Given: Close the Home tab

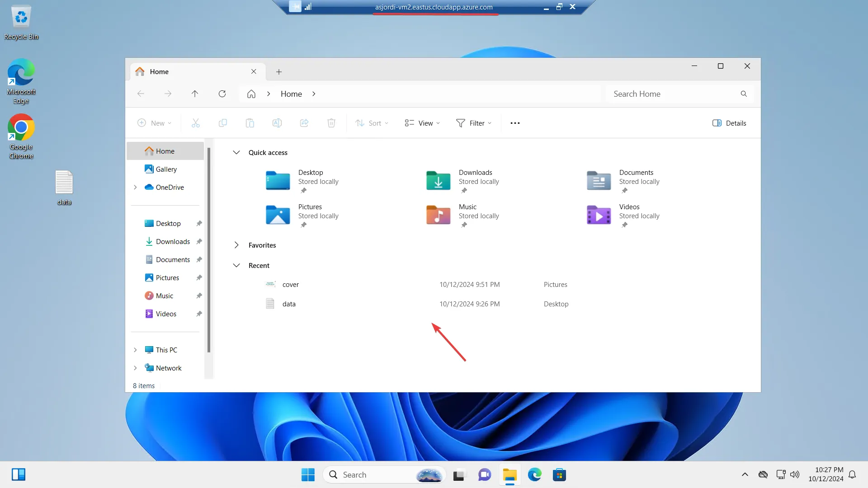Looking at the screenshot, I should pyautogui.click(x=254, y=71).
